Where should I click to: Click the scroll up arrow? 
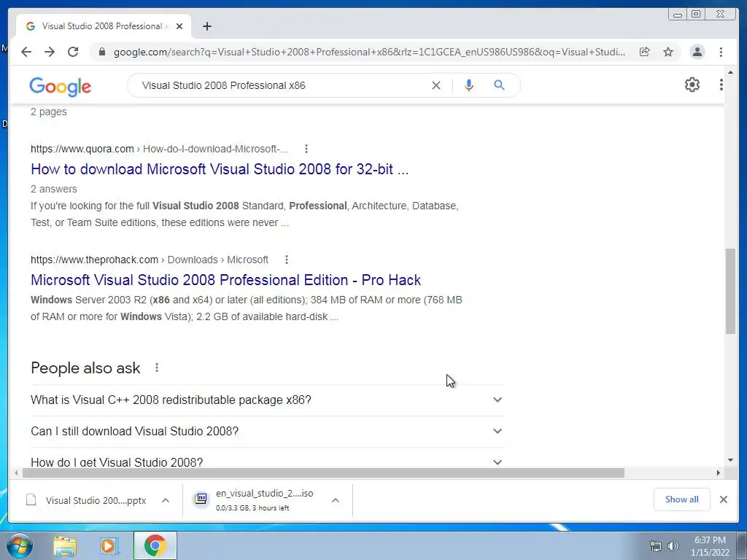[x=730, y=72]
